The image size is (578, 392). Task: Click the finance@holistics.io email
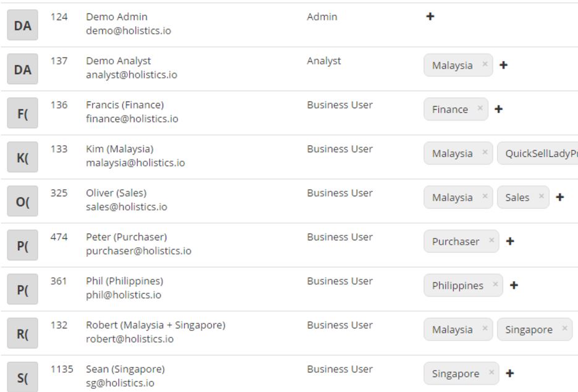[x=132, y=119]
